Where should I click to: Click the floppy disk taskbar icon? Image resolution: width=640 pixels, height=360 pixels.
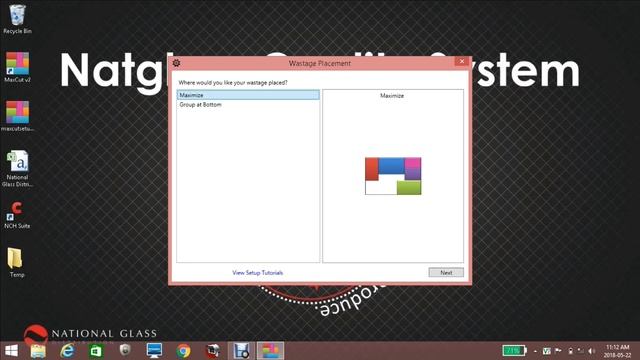tap(241, 351)
